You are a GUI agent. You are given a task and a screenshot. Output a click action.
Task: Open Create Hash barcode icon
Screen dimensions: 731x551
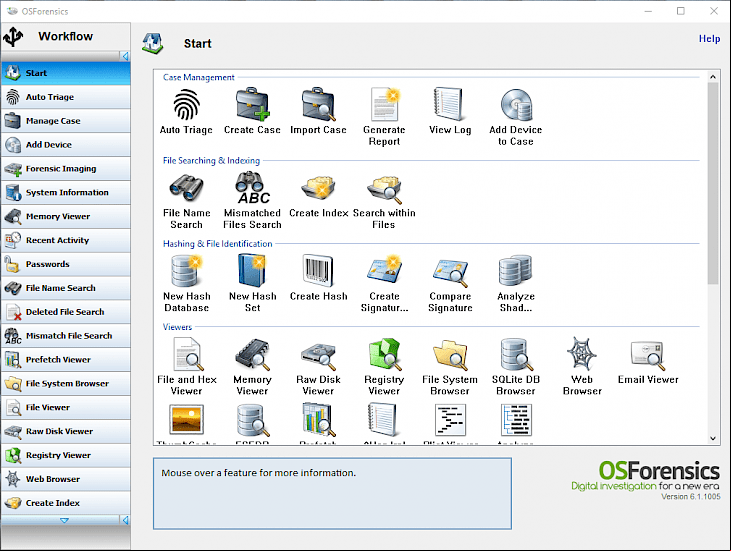point(318,271)
